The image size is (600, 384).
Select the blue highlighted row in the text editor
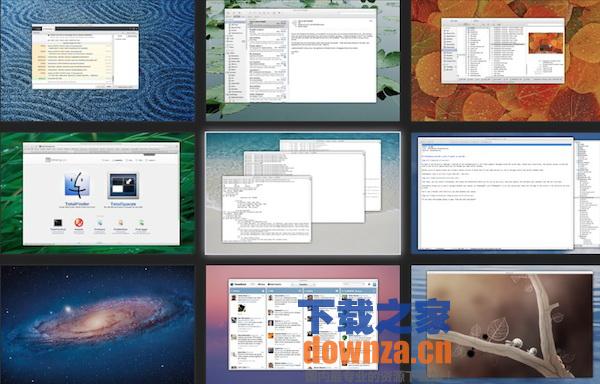pyautogui.click(x=496, y=145)
